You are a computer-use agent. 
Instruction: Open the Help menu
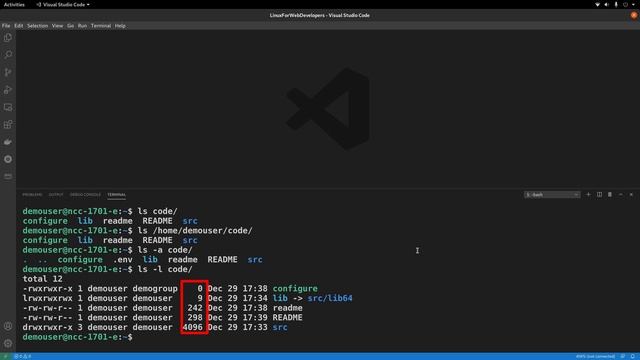coord(120,26)
